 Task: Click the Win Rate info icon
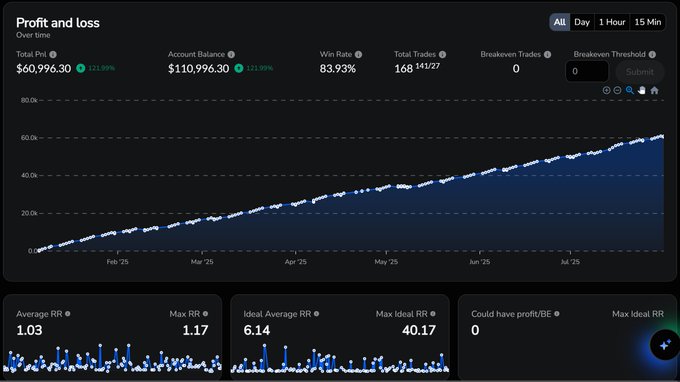coord(358,55)
